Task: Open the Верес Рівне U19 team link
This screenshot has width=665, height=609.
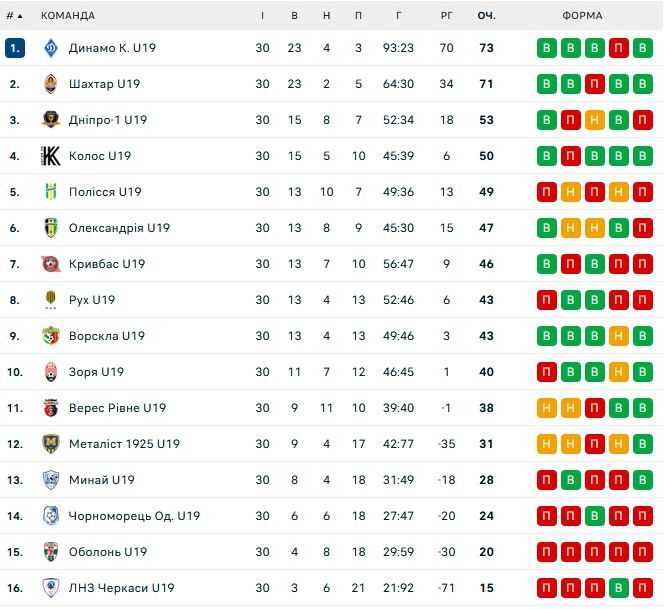Action: [117, 408]
